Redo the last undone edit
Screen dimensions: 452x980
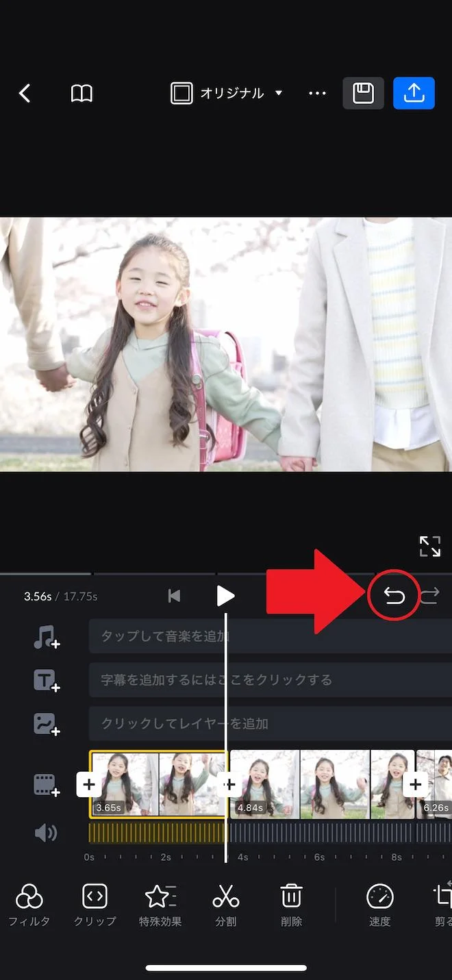coord(429,596)
